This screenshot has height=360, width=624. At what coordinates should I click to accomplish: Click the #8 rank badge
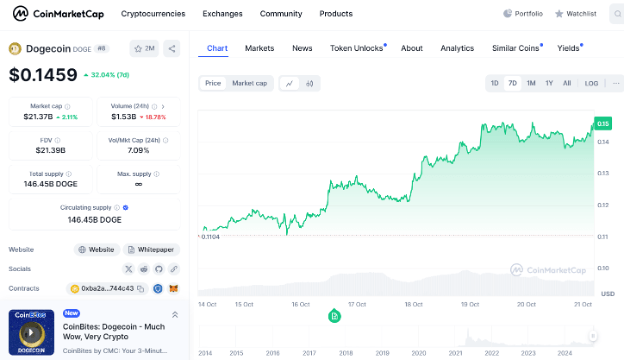tap(101, 49)
